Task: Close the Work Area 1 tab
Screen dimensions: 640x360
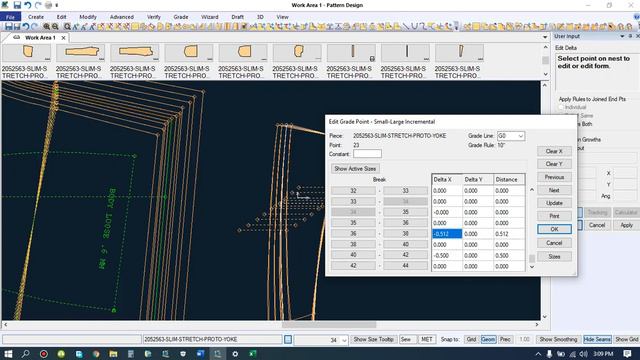Action: 63,38
